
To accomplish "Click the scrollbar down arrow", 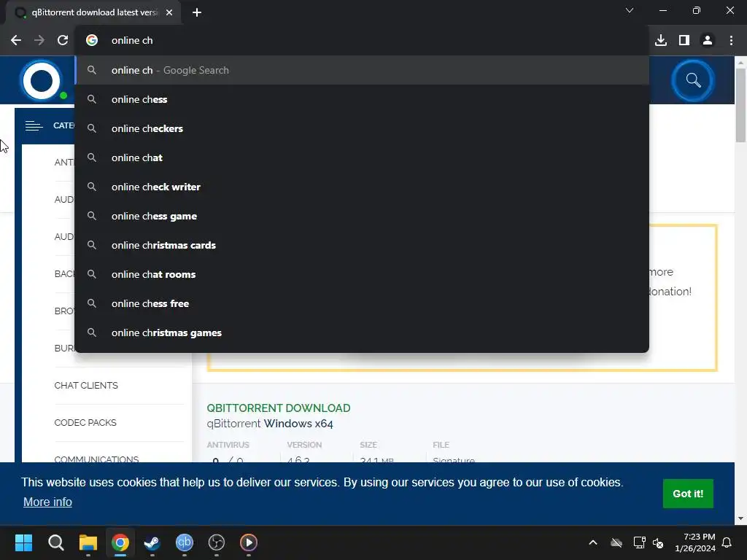I will [x=740, y=518].
